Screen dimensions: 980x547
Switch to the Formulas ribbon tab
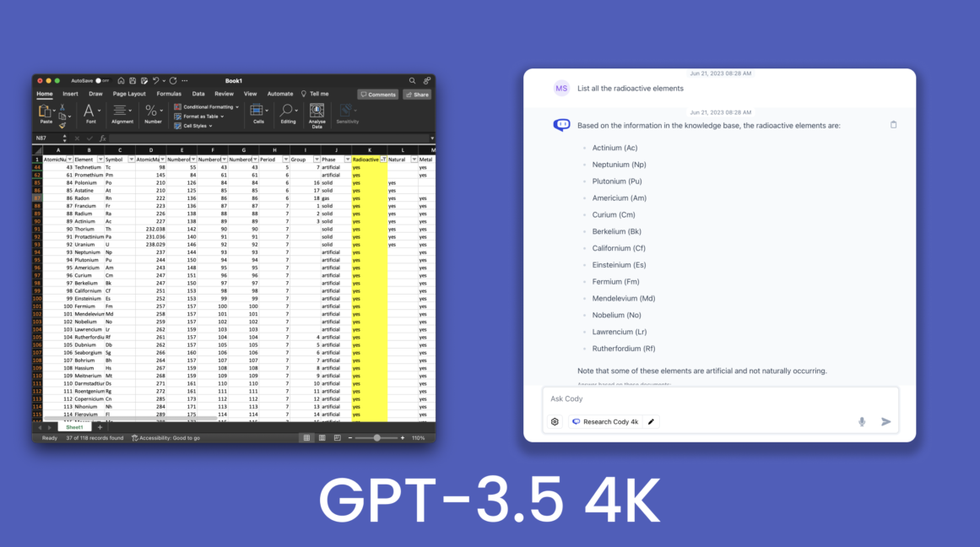click(170, 95)
